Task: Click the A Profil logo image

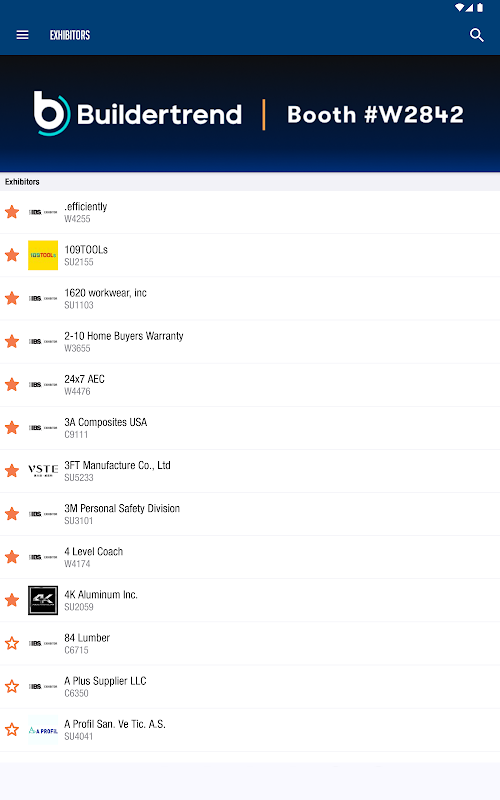Action: 43,730
